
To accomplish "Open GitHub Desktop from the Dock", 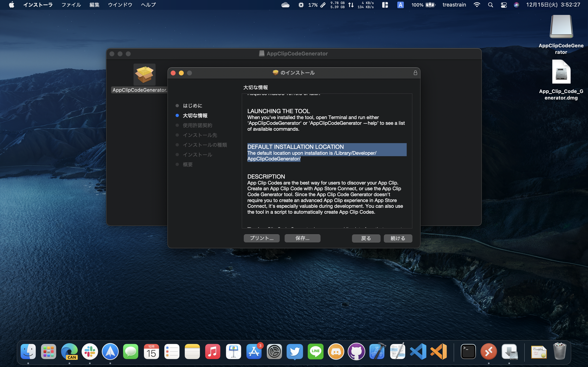I will pyautogui.click(x=356, y=351).
